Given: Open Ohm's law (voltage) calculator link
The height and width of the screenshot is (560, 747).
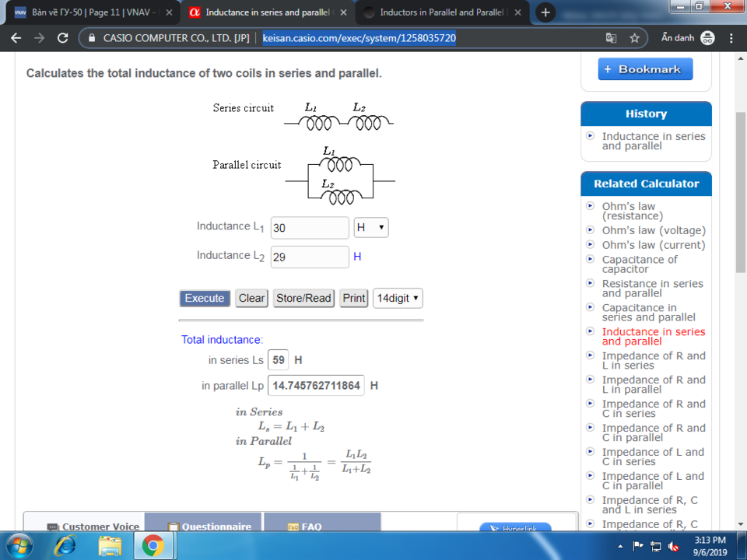Looking at the screenshot, I should tap(654, 230).
